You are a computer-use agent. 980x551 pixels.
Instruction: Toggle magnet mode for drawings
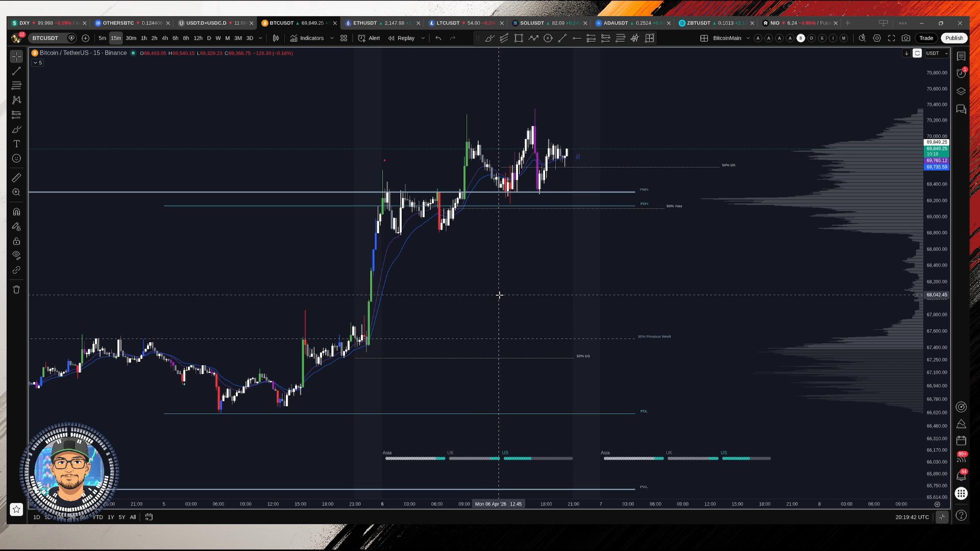tap(16, 212)
